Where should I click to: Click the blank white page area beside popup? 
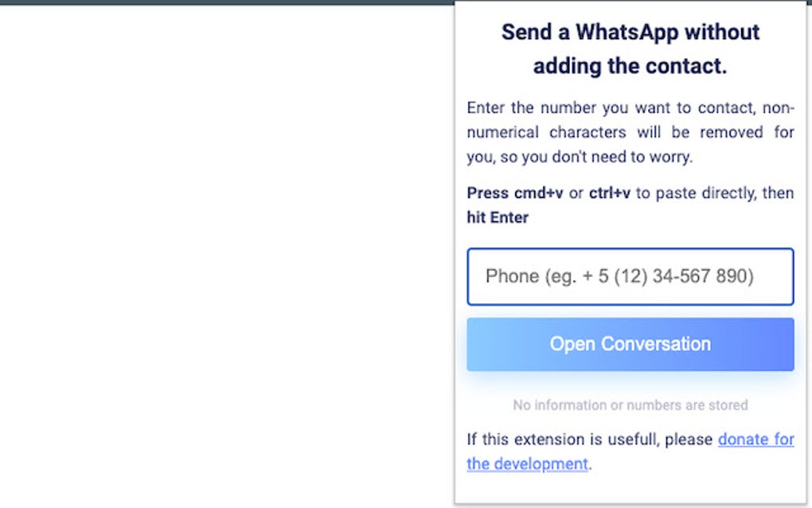point(227,254)
